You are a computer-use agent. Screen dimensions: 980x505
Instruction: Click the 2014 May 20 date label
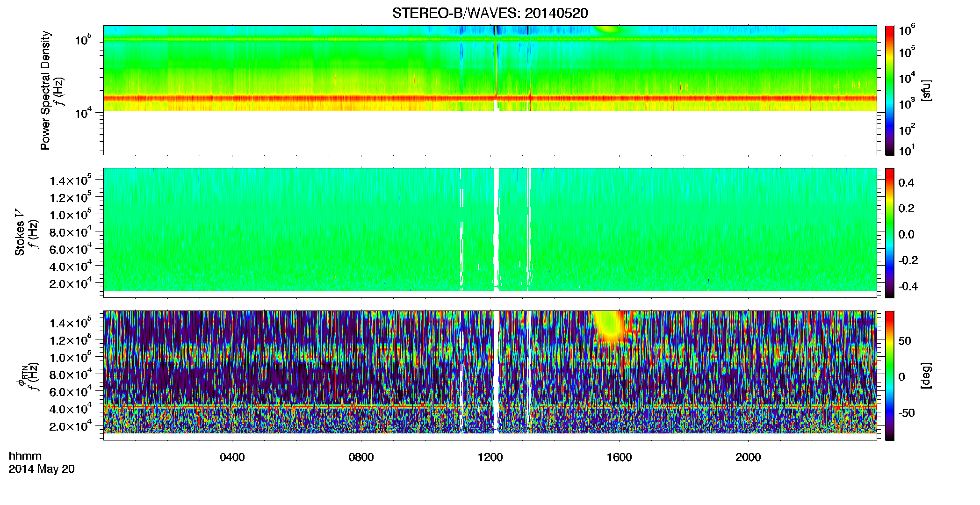(x=42, y=469)
